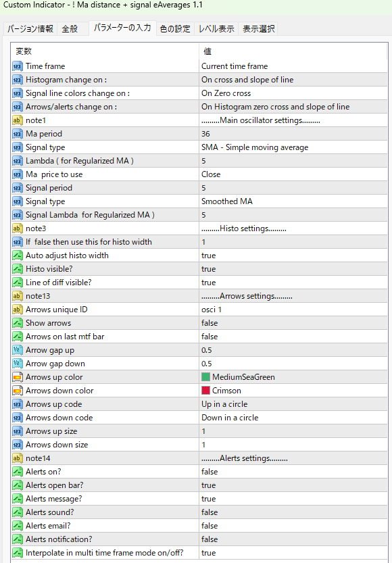The width and height of the screenshot is (392, 563).
Task: Click the color icon beside Arrows up color
Action: coord(17,377)
